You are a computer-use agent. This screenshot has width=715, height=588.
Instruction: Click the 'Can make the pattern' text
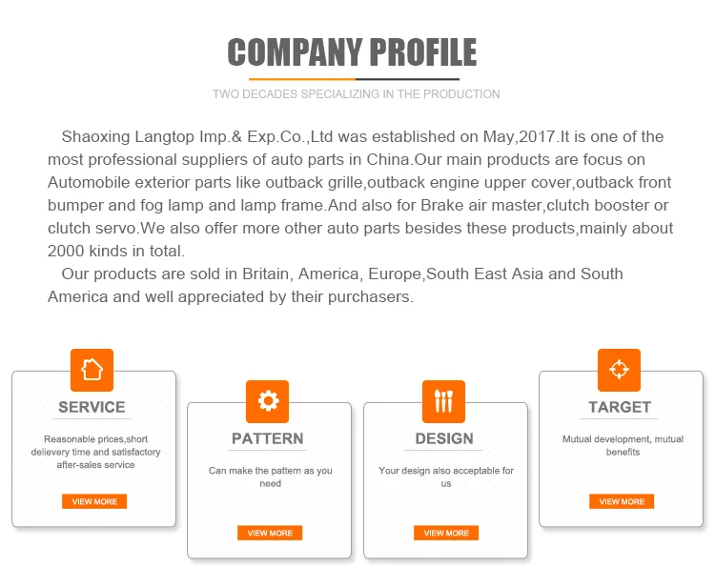click(x=271, y=476)
